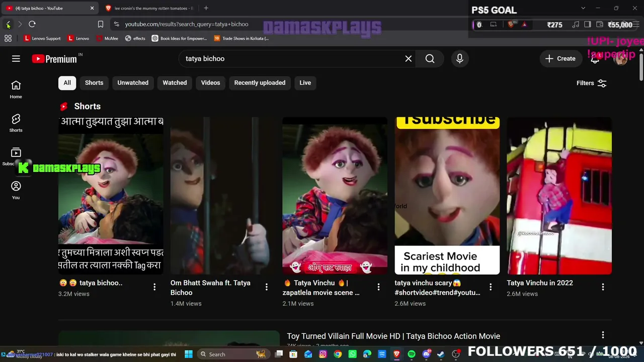Open the McAfee bookmark
This screenshot has height=362, width=644.
coord(107,38)
